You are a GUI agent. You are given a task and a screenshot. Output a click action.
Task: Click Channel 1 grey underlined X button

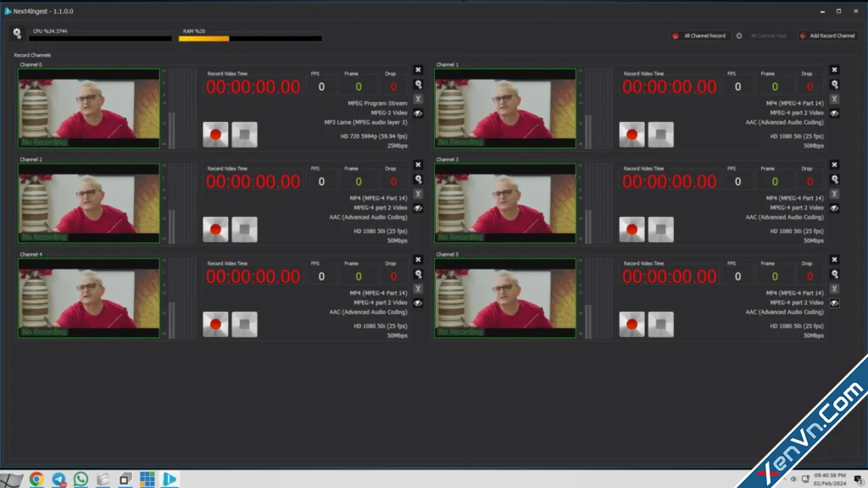pyautogui.click(x=834, y=98)
